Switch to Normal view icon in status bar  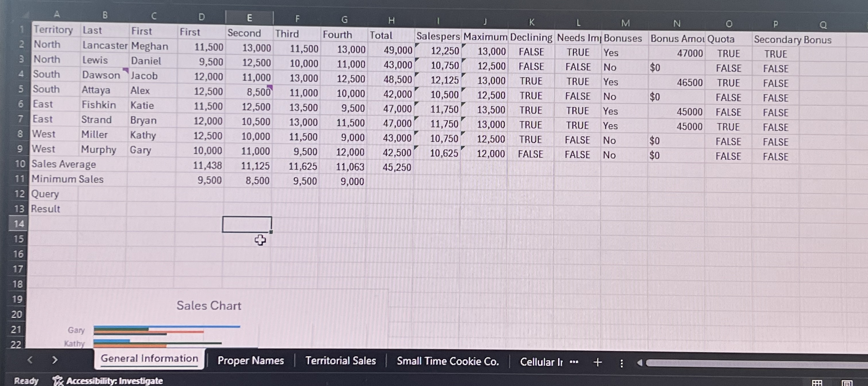pyautogui.click(x=817, y=383)
